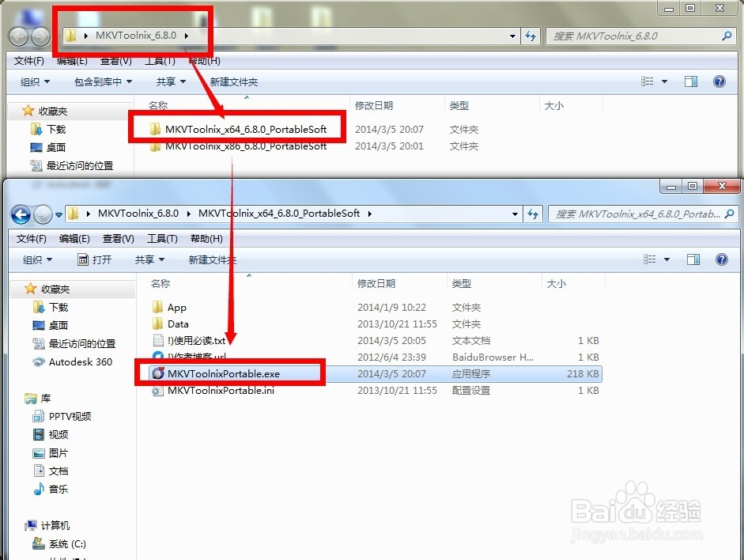Click MKVToolnix_6.8.0 breadcrumb in front window
The image size is (744, 560).
click(x=138, y=214)
